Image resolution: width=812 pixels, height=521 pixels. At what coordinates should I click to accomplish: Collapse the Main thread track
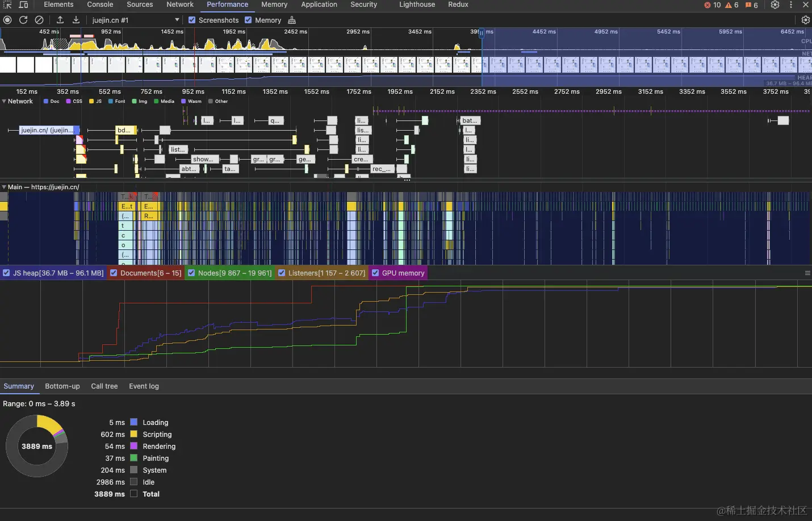[4, 187]
